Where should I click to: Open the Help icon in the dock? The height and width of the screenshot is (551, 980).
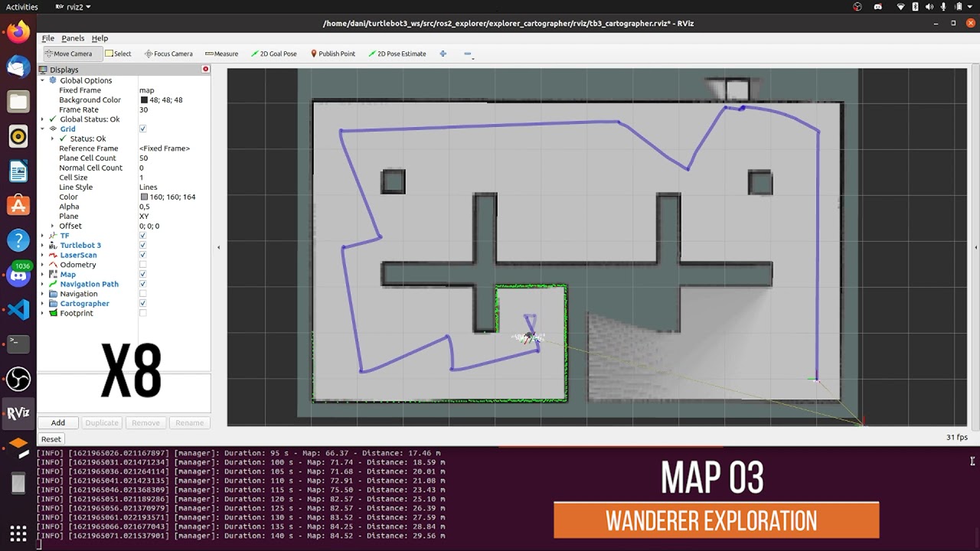[x=18, y=240]
